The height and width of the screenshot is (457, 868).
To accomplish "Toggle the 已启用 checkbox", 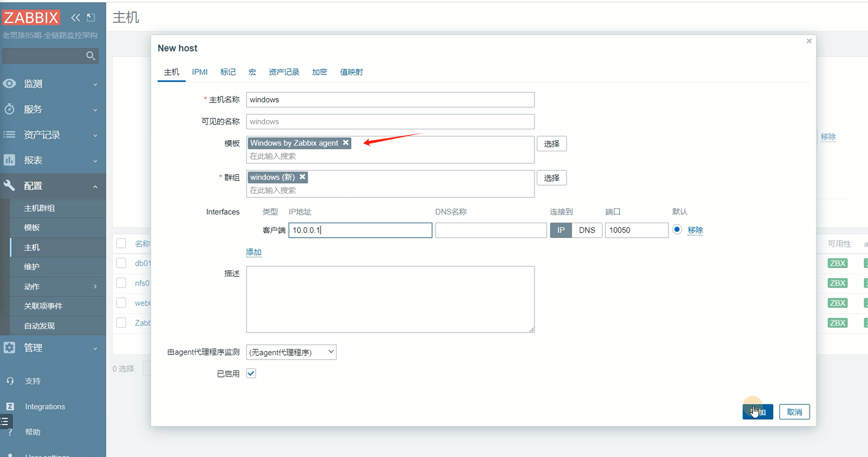I will 251,373.
